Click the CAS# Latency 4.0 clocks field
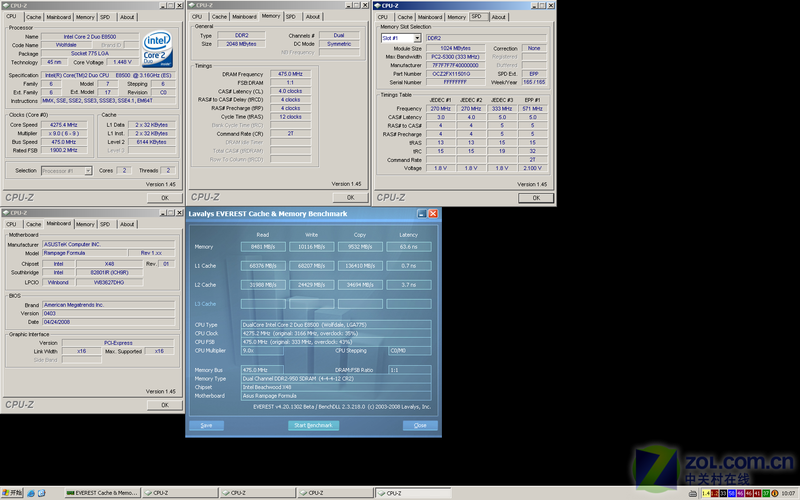Image resolution: width=800 pixels, height=500 pixels. [x=290, y=91]
